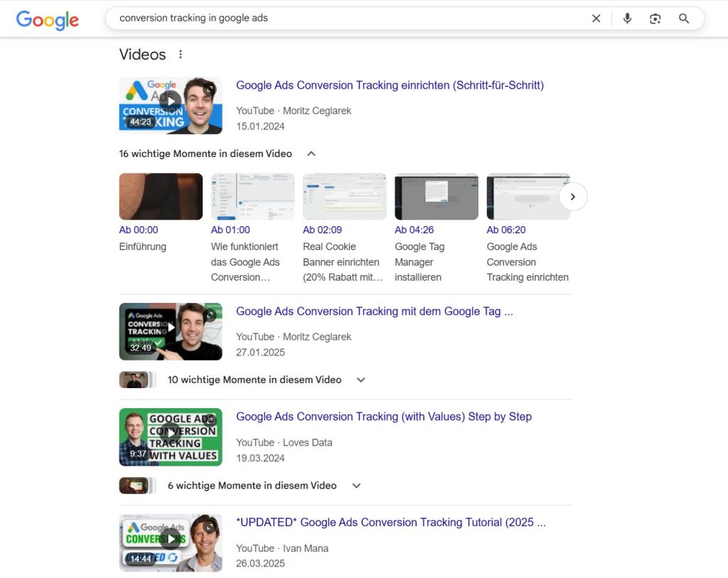This screenshot has height=578, width=728.
Task: Click the search magnifier icon
Action: point(683,18)
